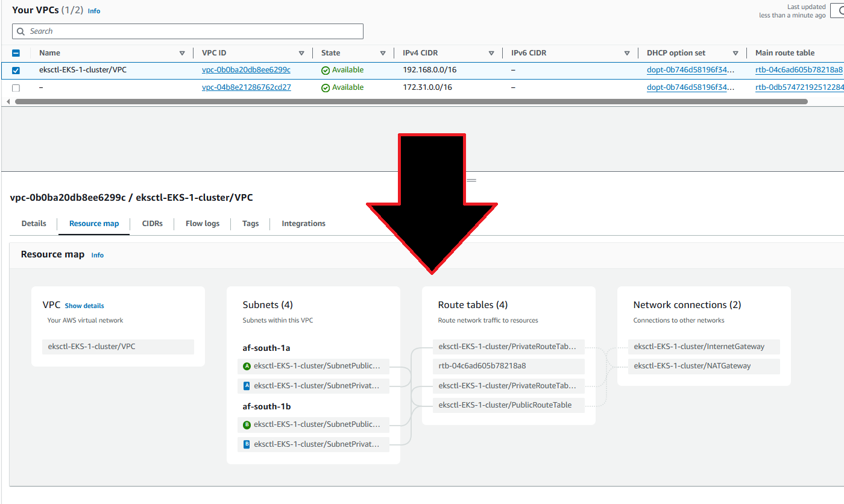Image resolution: width=844 pixels, height=504 pixels.
Task: Click the refresh button beside Last updated
Action: [x=838, y=10]
